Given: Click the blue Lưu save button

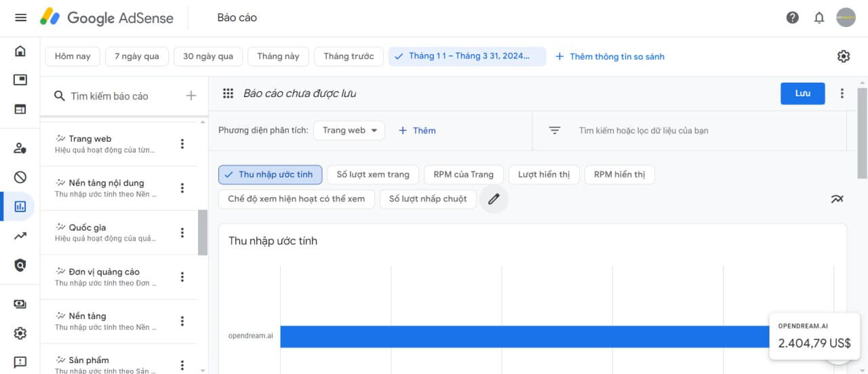Looking at the screenshot, I should click(x=803, y=93).
